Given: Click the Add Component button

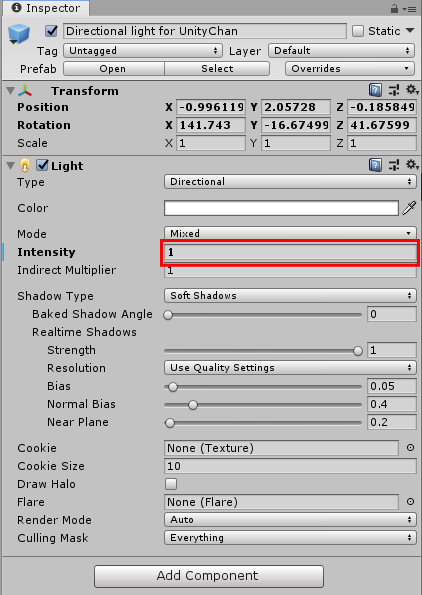Looking at the screenshot, I should pyautogui.click(x=209, y=576).
